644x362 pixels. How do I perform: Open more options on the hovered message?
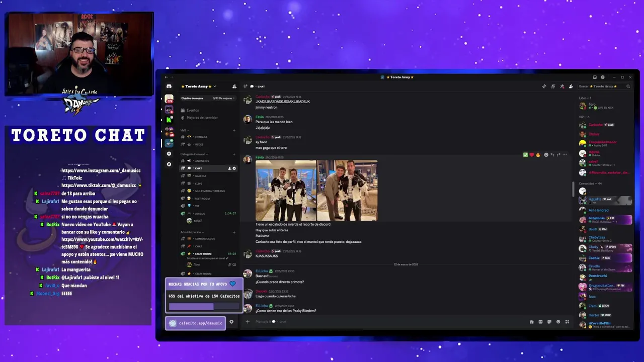click(x=565, y=155)
